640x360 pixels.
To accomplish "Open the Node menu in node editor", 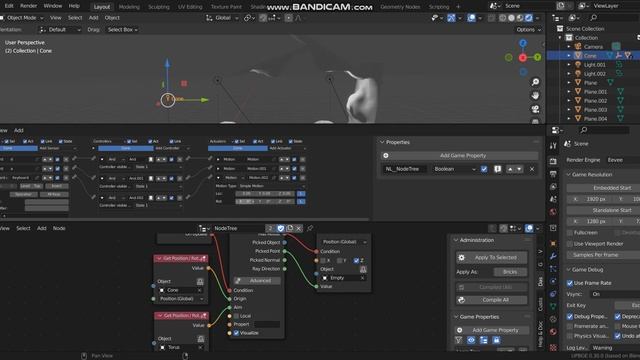I will [x=59, y=228].
